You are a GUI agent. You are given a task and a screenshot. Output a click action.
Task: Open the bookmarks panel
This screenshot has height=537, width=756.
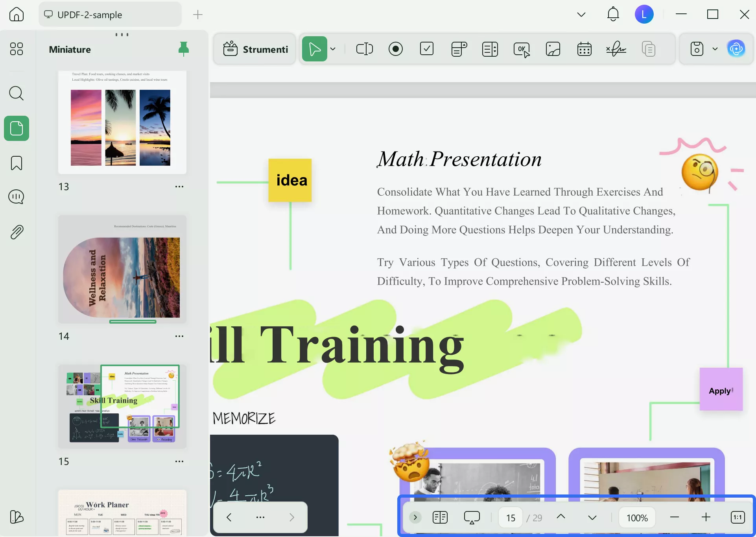click(17, 163)
